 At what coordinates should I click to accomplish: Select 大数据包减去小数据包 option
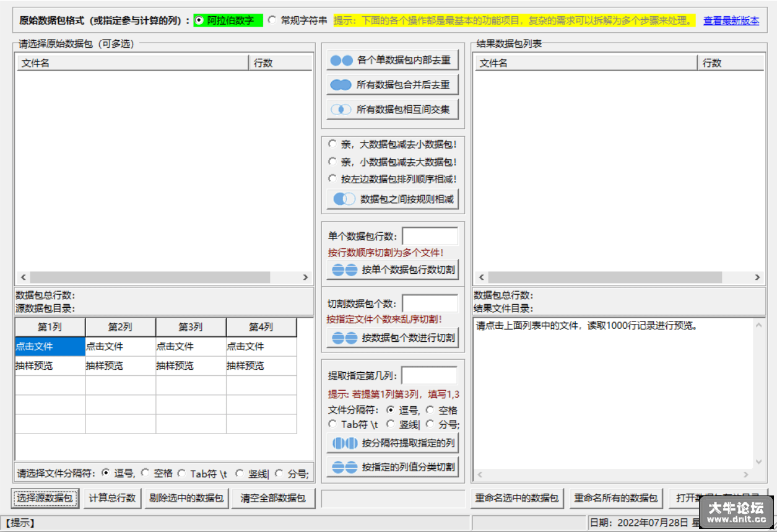click(x=393, y=144)
